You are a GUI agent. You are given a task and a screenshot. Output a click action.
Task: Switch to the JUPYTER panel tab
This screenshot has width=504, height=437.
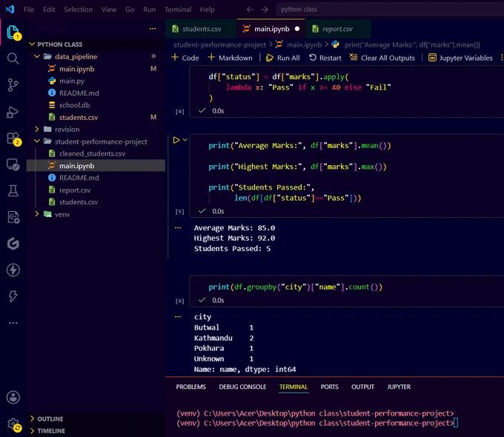(x=399, y=387)
